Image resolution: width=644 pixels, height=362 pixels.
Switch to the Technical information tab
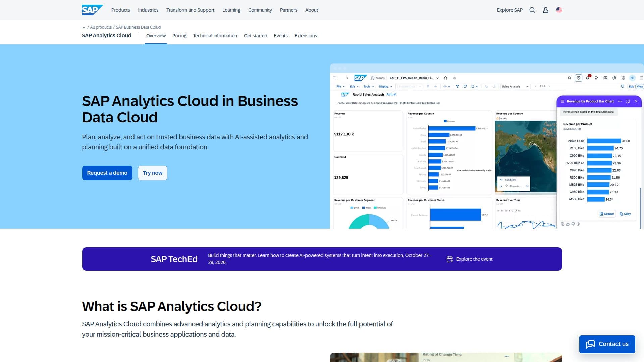215,36
